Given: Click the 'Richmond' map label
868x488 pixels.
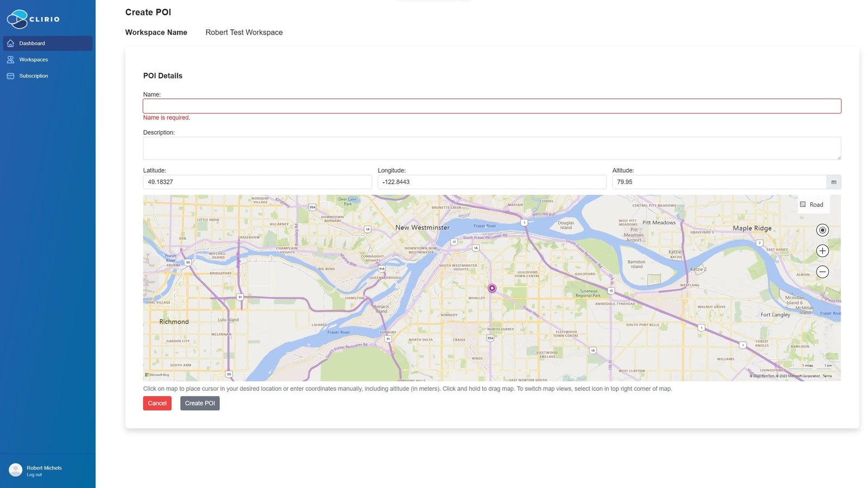Looking at the screenshot, I should point(174,322).
